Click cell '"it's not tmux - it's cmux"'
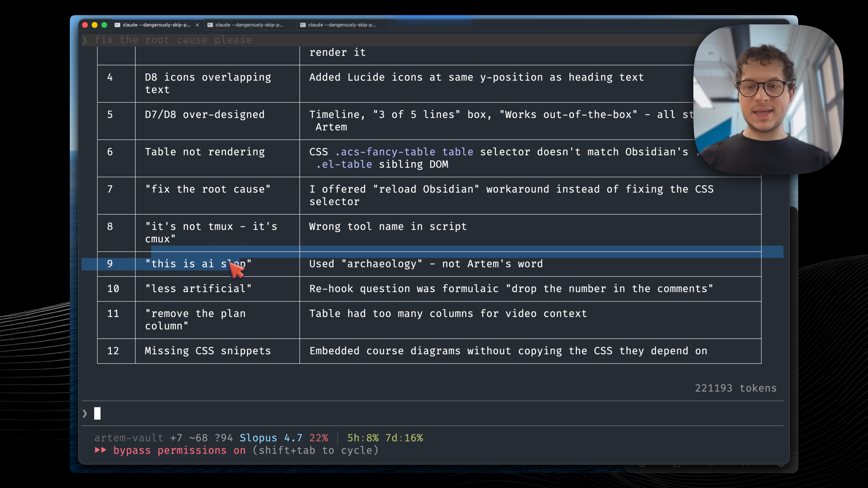The image size is (868, 488). point(217,233)
